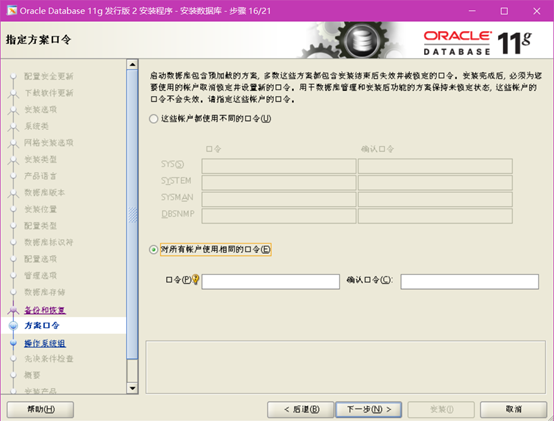Viewport: 554px width, 421px height.
Task: Select '这些帐户都使用不同的口令' radio button
Action: click(153, 119)
